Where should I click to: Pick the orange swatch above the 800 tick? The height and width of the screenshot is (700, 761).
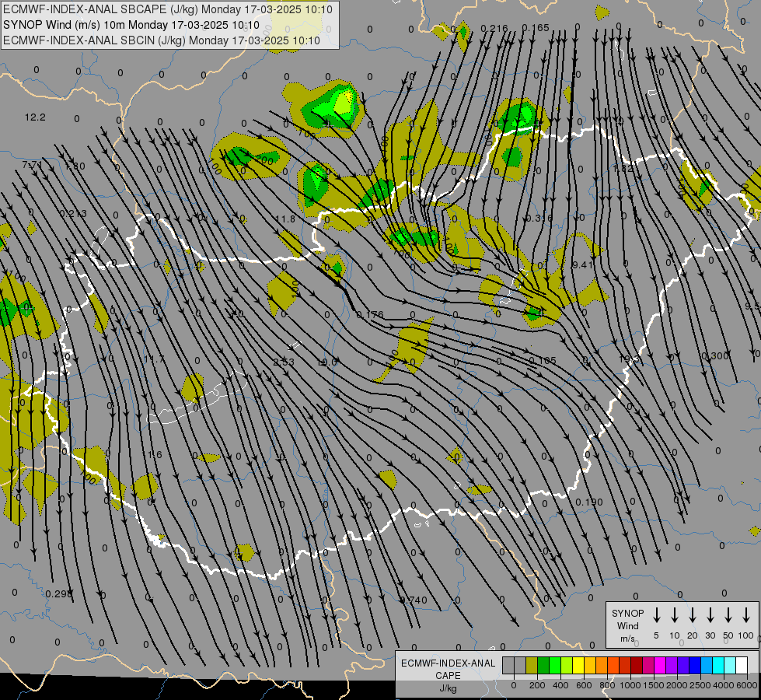[602, 666]
